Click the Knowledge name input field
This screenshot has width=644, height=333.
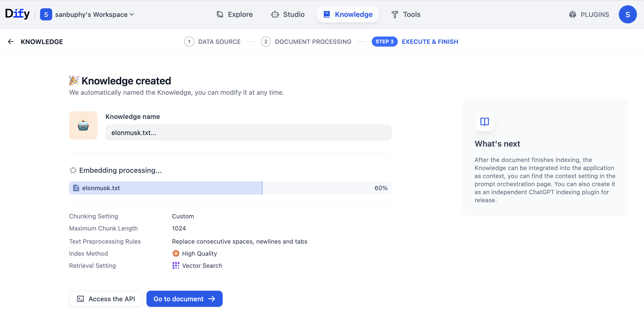tap(248, 132)
